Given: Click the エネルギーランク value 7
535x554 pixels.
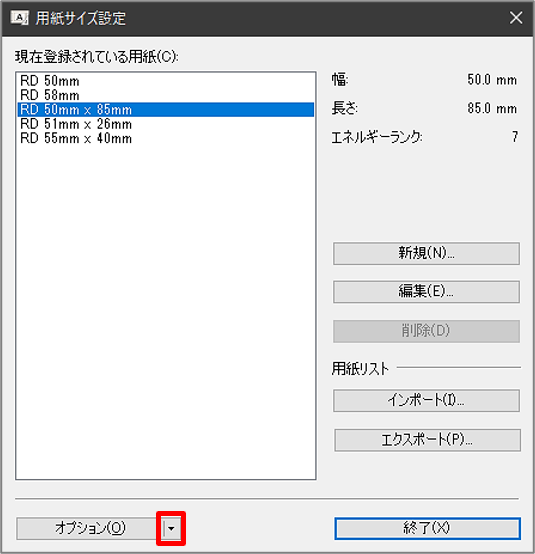Looking at the screenshot, I should point(515,137).
